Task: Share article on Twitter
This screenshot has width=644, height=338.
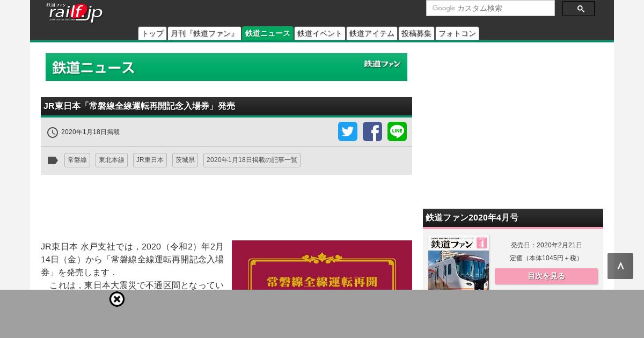Action: click(x=348, y=131)
